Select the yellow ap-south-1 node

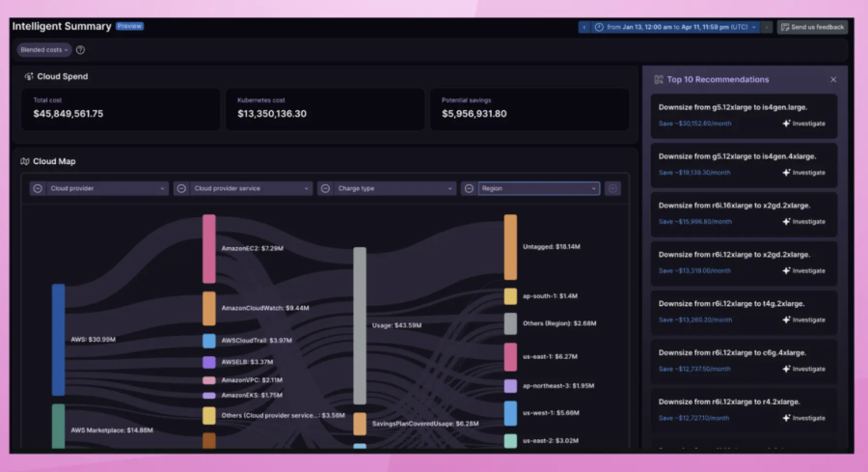pyautogui.click(x=510, y=296)
